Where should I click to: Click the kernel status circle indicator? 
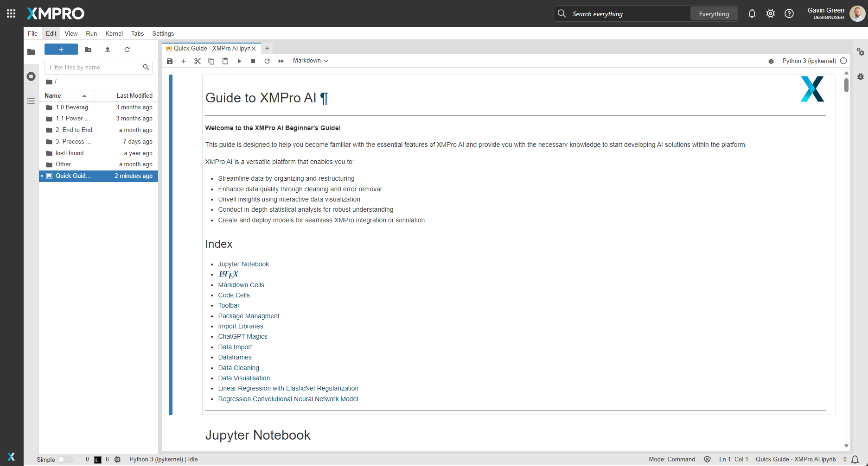843,61
